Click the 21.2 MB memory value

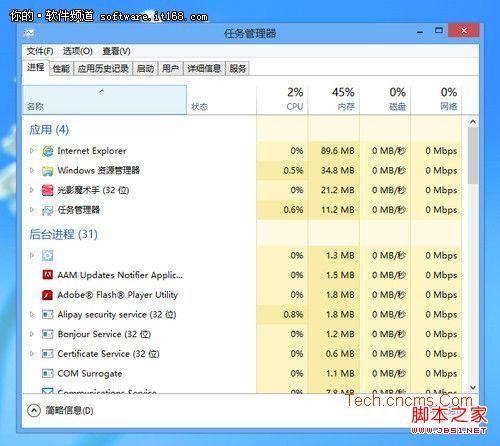[x=337, y=190]
